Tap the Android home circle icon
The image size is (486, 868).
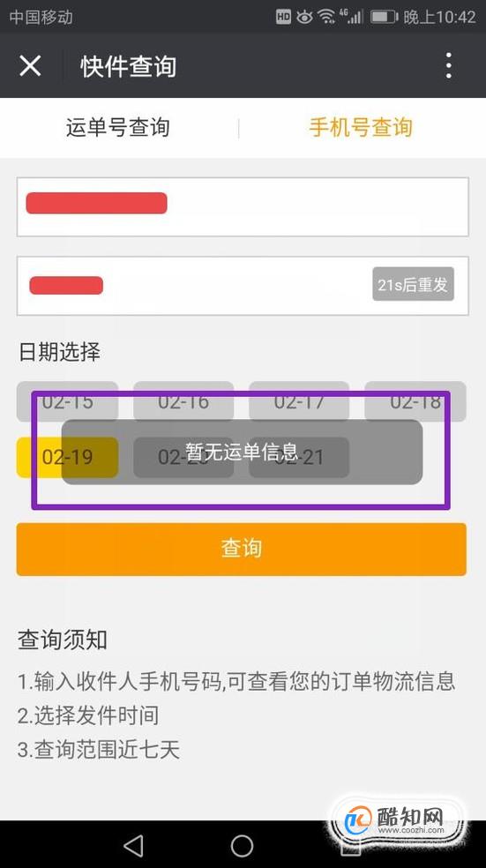point(242,845)
